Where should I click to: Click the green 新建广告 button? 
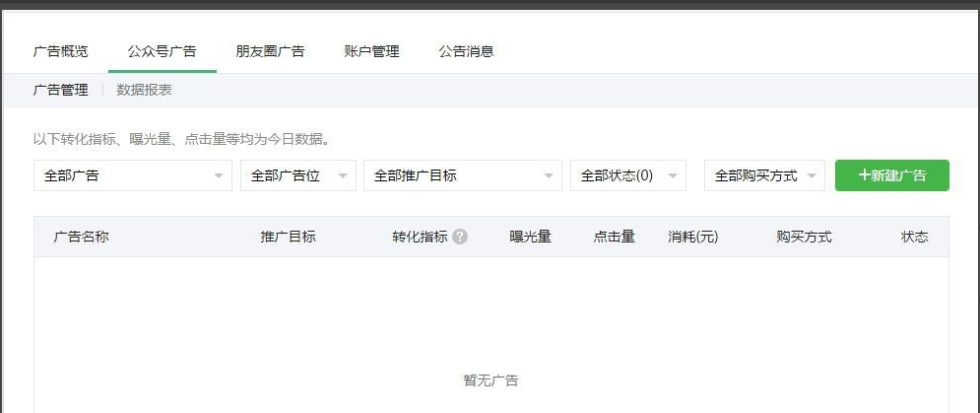(892, 175)
